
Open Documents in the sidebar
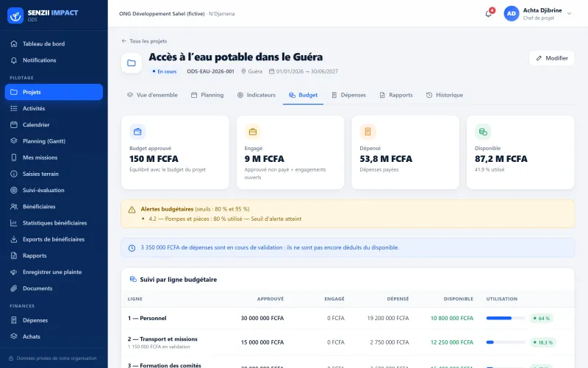54,289
